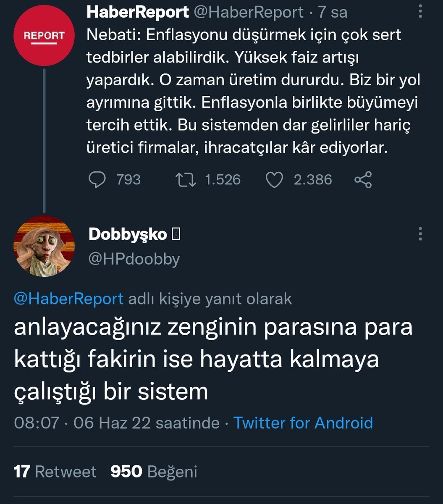Open Dobbyşko's Dobby avatar
Image resolution: width=443 pixels, height=504 pixels.
pyautogui.click(x=44, y=247)
